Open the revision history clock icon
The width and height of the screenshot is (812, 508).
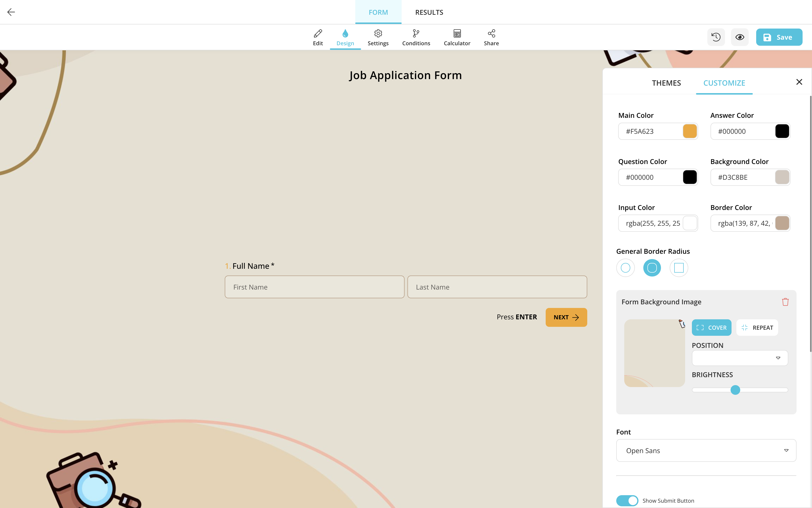click(x=716, y=37)
